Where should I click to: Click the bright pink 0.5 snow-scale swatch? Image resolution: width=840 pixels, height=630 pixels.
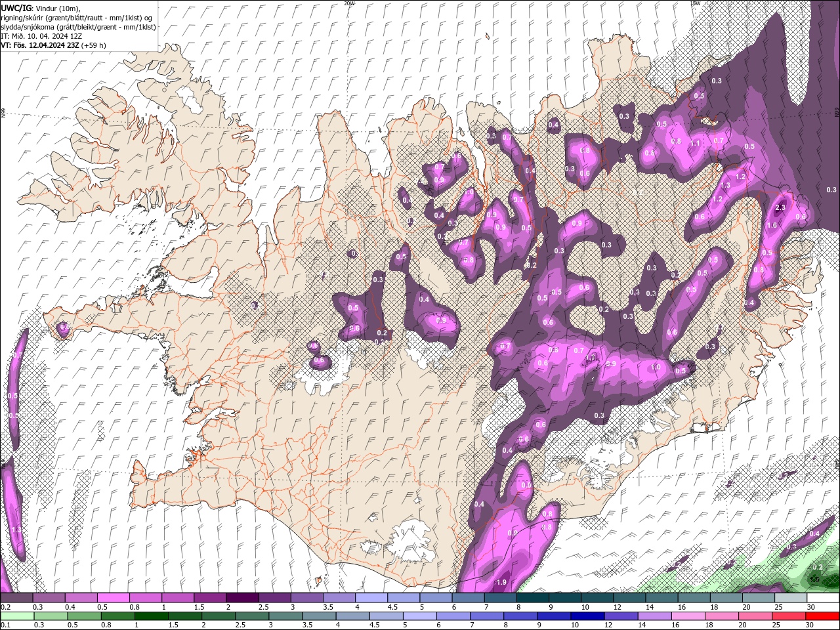click(113, 598)
